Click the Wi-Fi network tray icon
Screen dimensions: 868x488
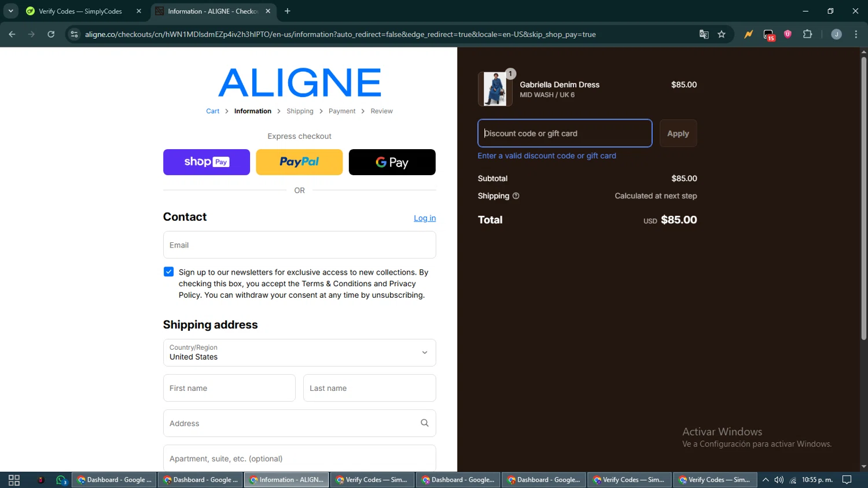pyautogui.click(x=793, y=480)
